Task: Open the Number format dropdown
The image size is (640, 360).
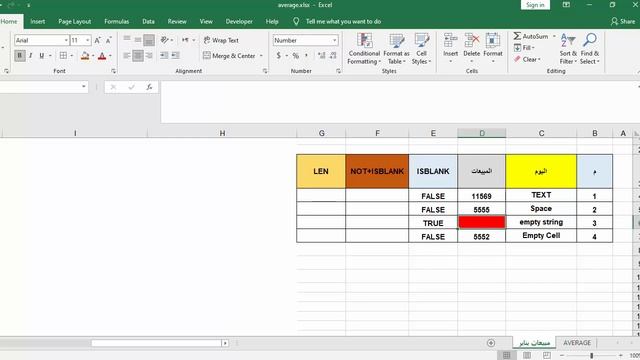Action: pyautogui.click(x=335, y=40)
